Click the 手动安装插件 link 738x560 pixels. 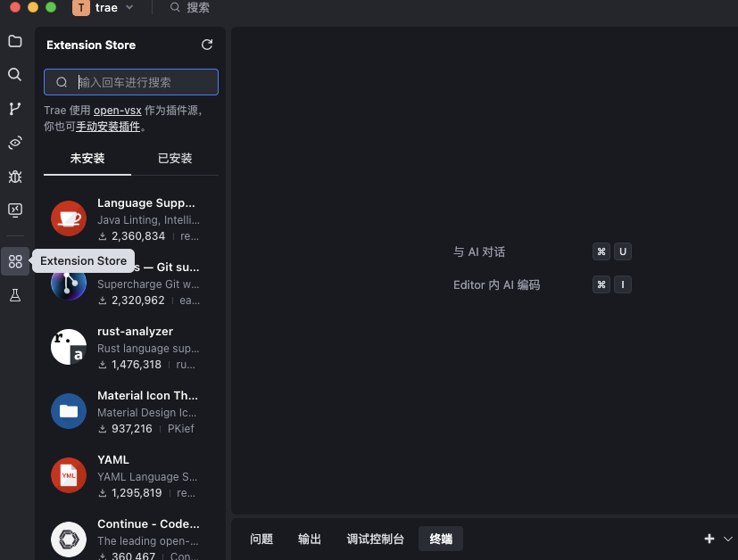point(108,127)
